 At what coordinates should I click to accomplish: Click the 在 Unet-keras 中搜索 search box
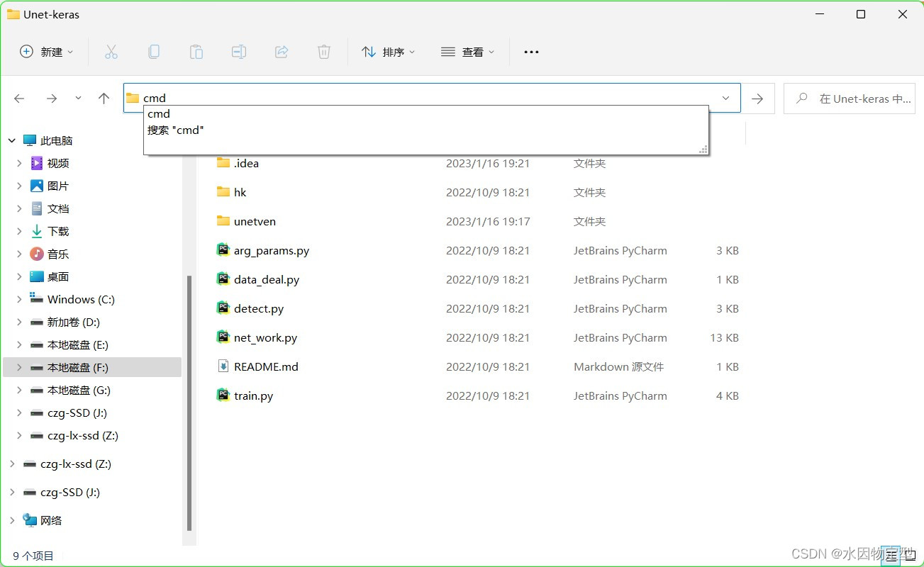pyautogui.click(x=849, y=98)
